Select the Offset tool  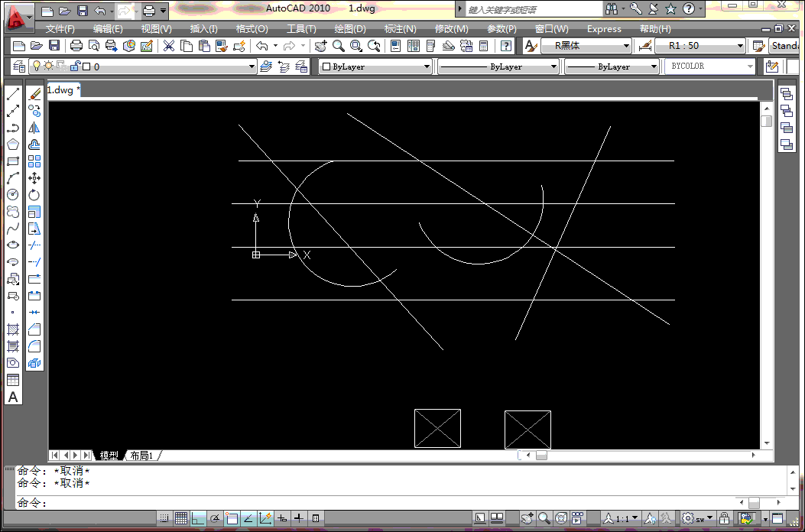pyautogui.click(x=34, y=144)
